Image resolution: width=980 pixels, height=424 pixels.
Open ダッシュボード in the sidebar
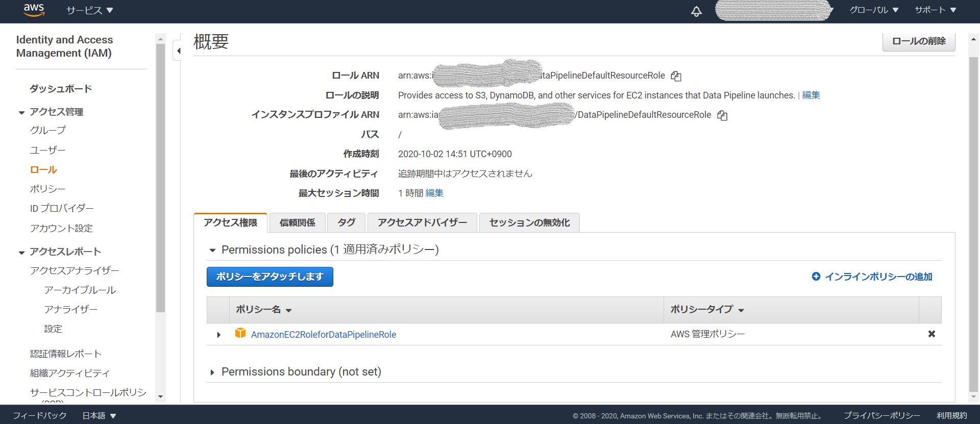click(x=61, y=89)
